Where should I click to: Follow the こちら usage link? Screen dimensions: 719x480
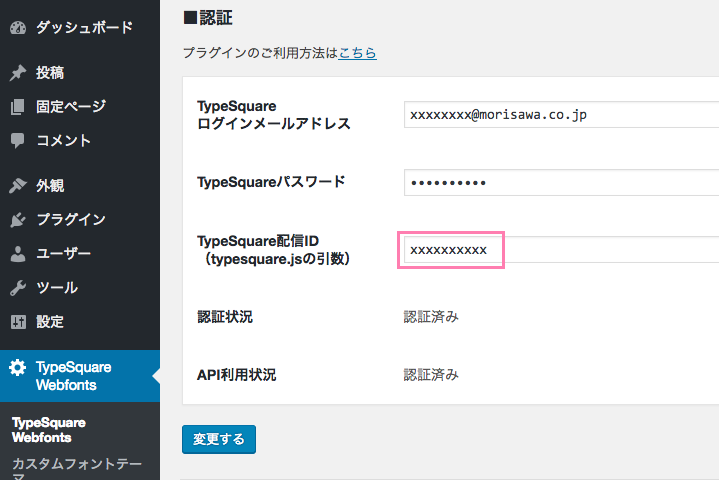click(358, 53)
